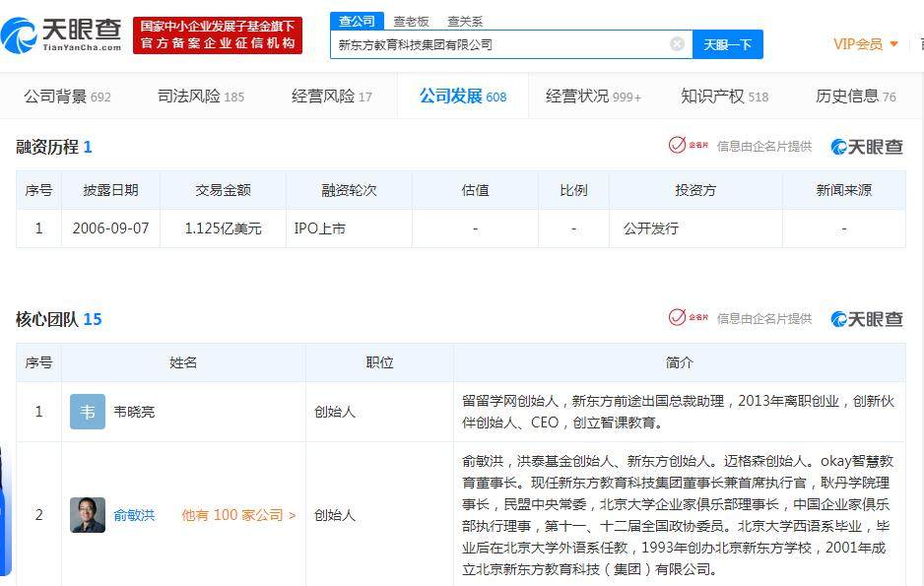Click the 企名片 icon in 核心团队 section
924x586 pixels.
[689, 317]
